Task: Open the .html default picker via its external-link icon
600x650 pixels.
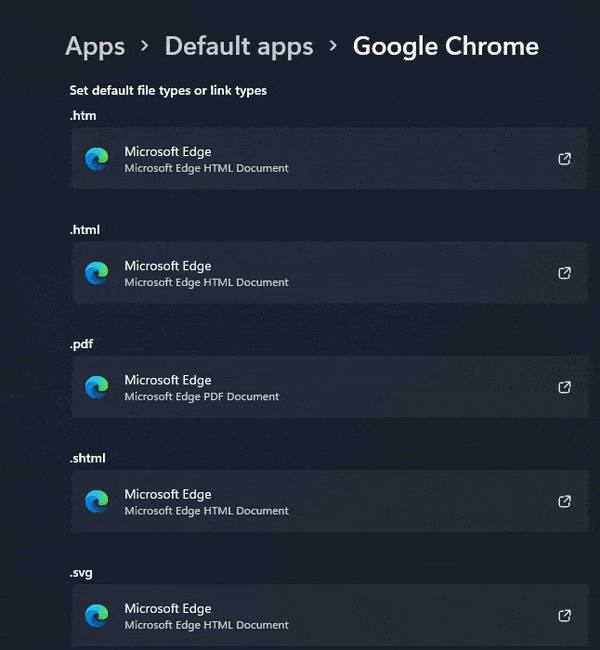Action: pos(565,273)
